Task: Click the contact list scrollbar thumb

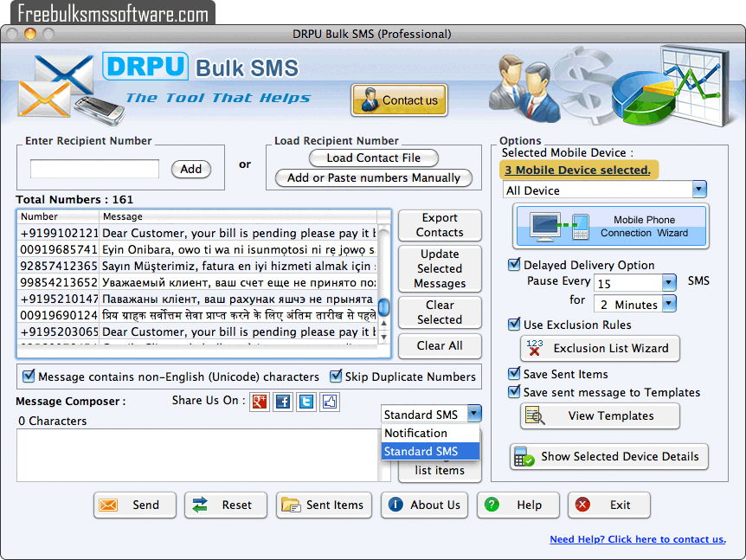Action: point(383,307)
